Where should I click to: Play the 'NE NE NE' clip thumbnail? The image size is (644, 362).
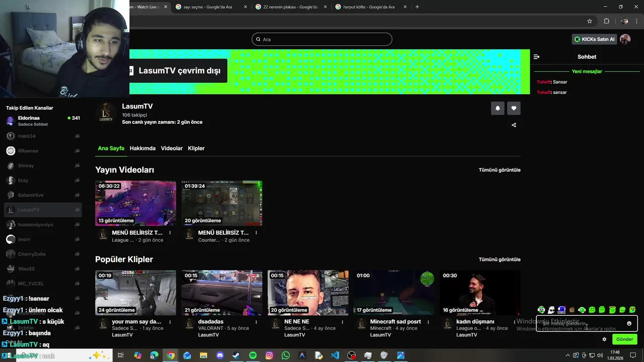point(308,293)
